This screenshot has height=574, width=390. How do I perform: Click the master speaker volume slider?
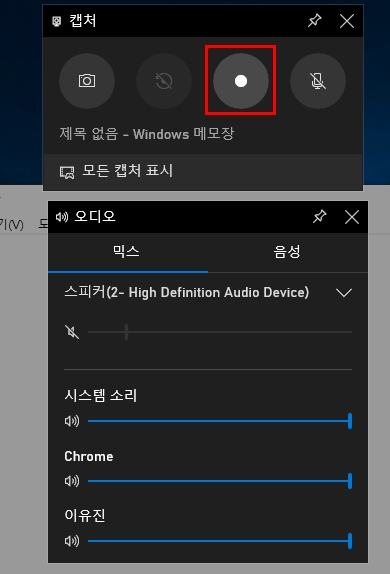220,332
